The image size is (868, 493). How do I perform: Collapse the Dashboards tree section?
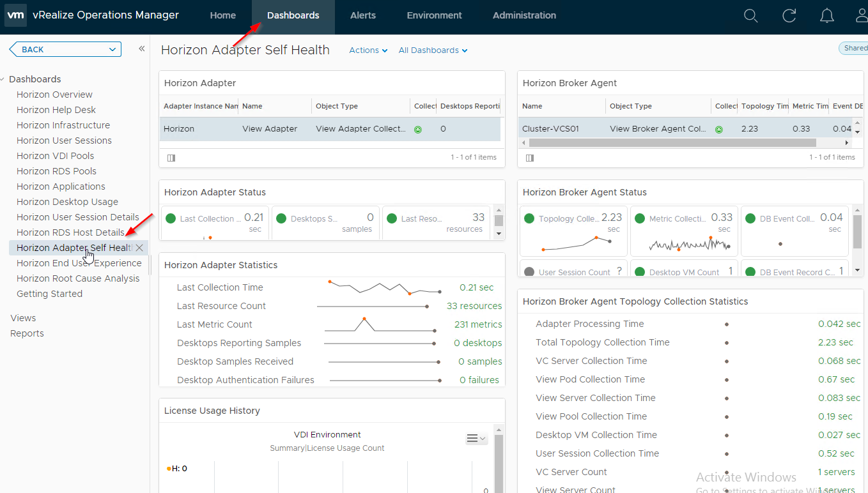(3, 79)
